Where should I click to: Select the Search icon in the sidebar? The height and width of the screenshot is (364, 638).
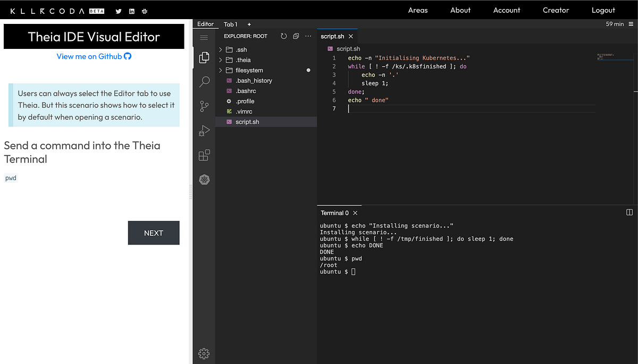click(204, 81)
